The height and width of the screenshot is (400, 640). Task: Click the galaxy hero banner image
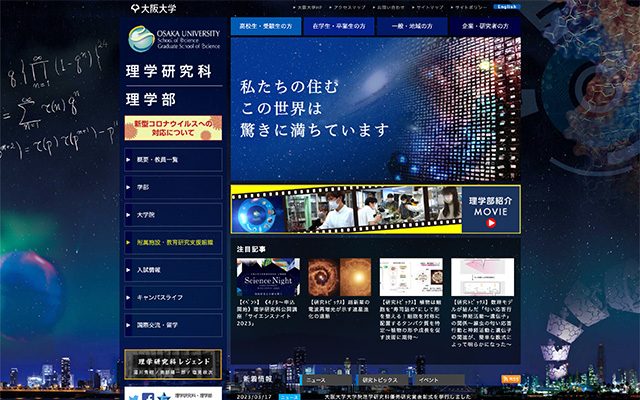376,109
